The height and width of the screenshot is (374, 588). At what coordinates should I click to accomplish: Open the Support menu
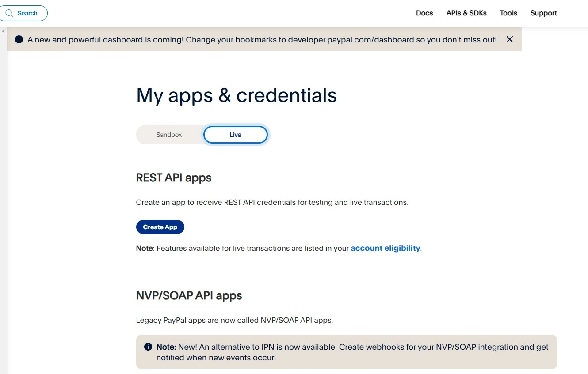click(543, 13)
